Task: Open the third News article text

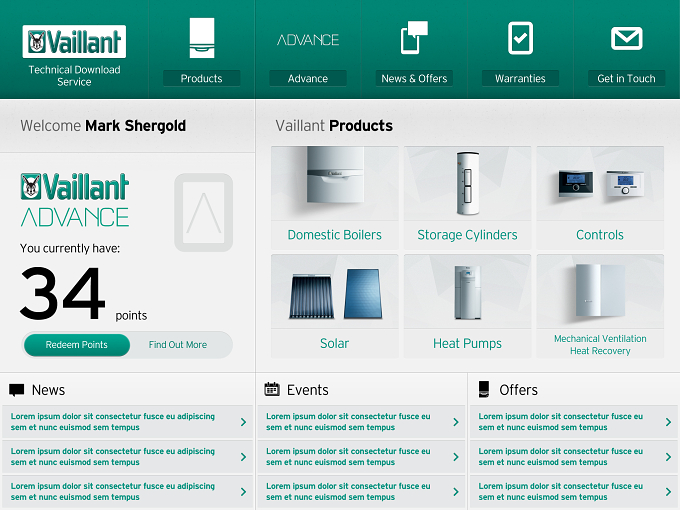Action: (x=113, y=491)
